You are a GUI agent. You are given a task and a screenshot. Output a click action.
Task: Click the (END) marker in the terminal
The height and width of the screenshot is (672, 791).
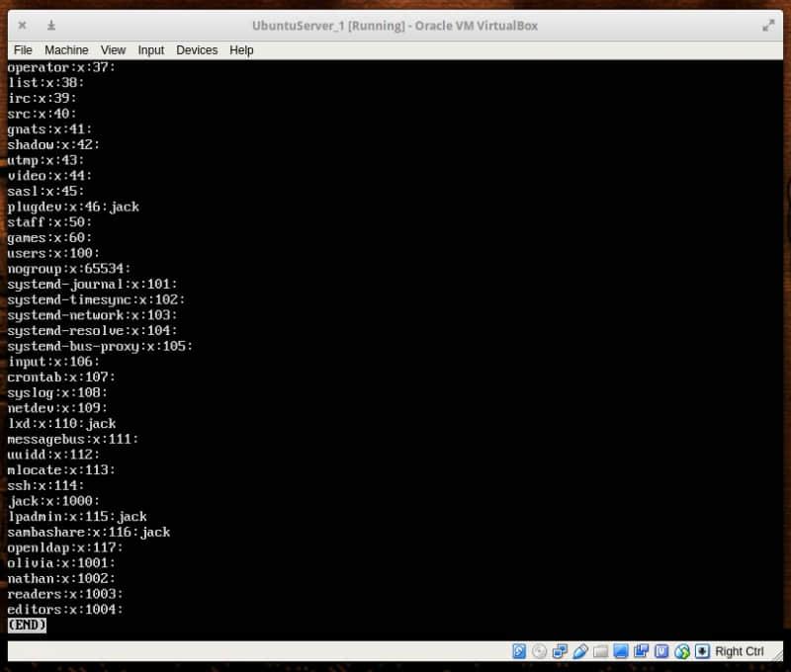27,625
